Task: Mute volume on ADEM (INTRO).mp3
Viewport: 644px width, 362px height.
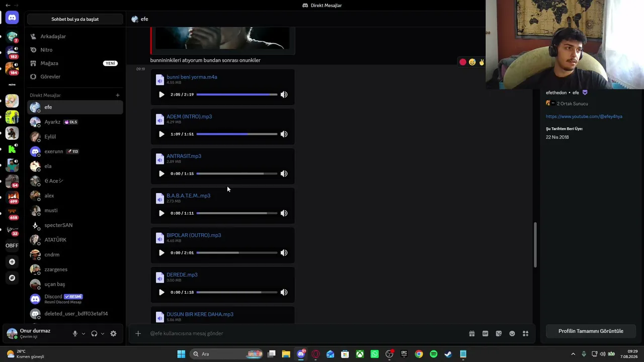Action: coord(284,134)
